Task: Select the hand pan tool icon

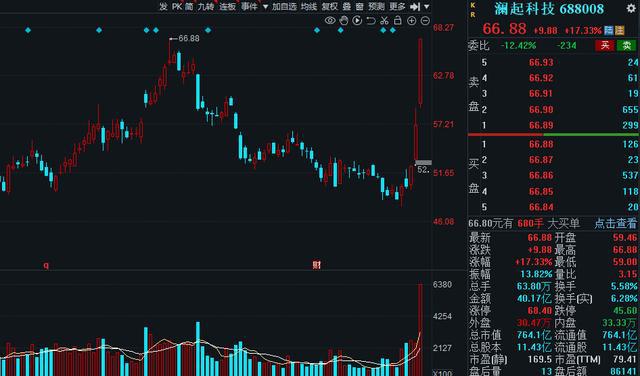Action: point(344,20)
